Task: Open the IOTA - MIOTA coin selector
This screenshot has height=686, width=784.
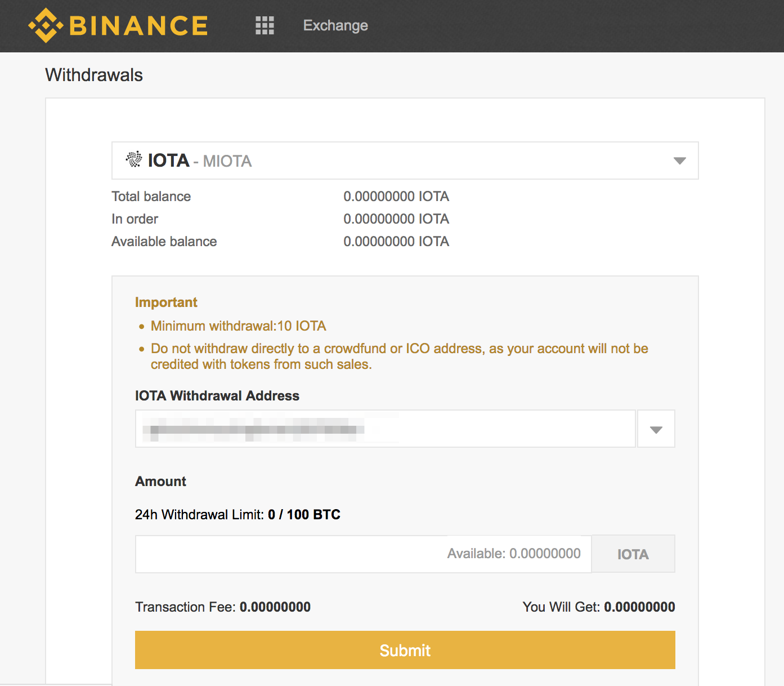Action: (x=405, y=161)
